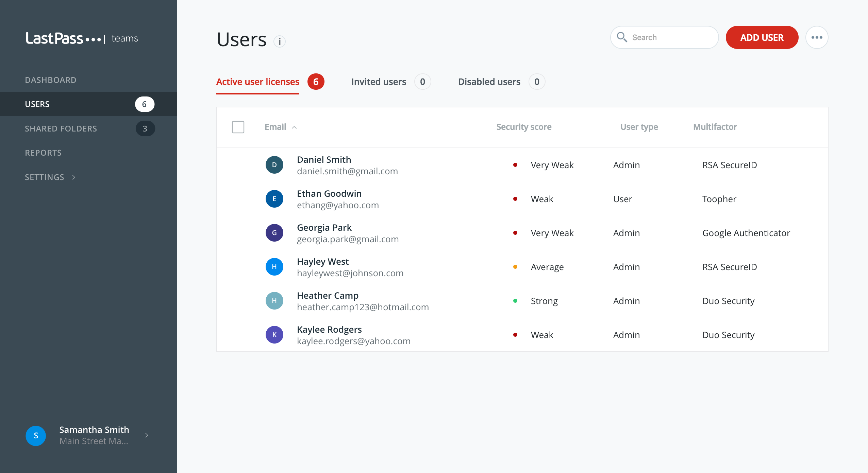Screen dimensions: 868x473
Task: Open Shared Folders in the sidebar
Action: point(61,128)
